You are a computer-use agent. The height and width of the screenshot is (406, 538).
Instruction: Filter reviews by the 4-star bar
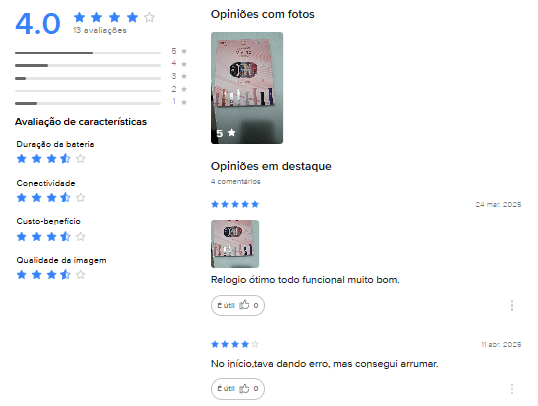click(101, 65)
